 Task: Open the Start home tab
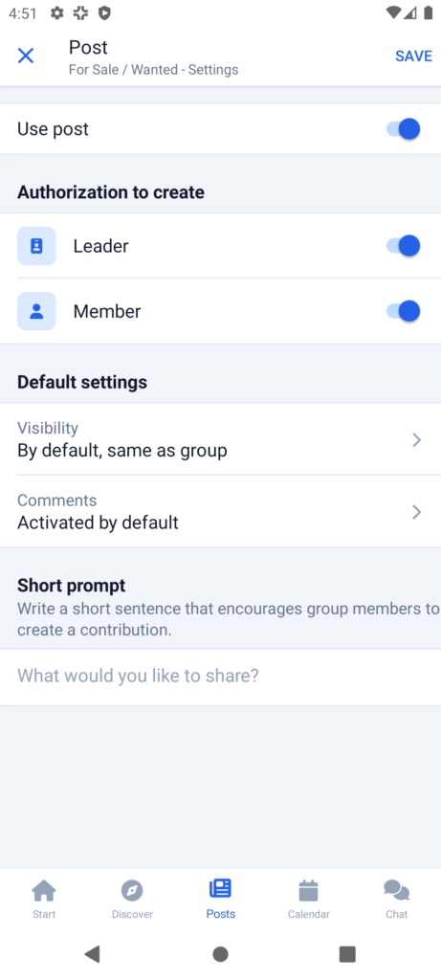coord(44,899)
